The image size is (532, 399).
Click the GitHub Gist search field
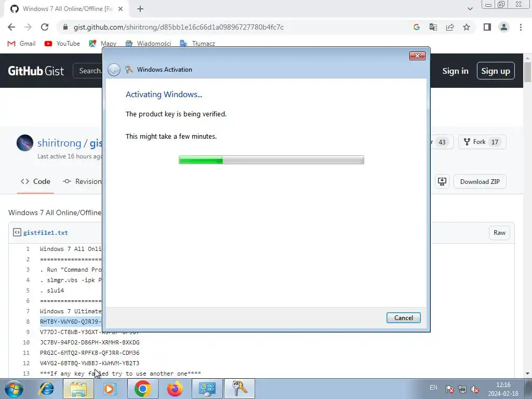tap(87, 71)
